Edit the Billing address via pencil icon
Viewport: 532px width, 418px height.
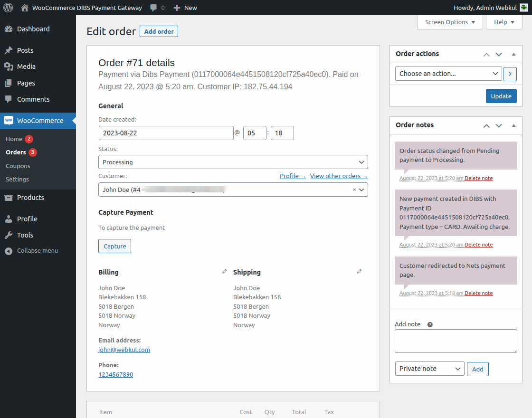pos(224,271)
